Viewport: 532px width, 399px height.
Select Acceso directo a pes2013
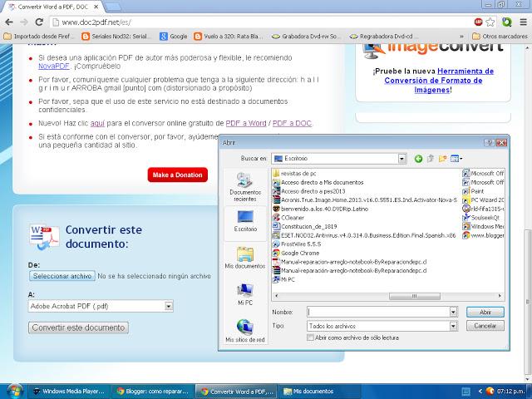[309, 191]
